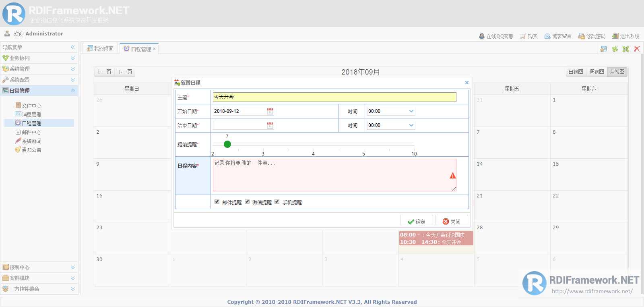
Task: Click the green 提前提醒 slider handle
Action: click(x=227, y=144)
